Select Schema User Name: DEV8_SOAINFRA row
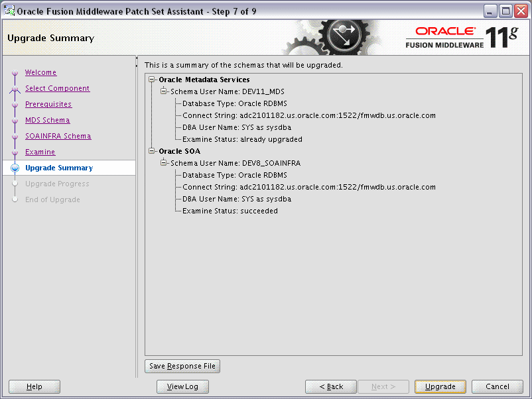Viewport: 532px width, 399px height. point(235,163)
